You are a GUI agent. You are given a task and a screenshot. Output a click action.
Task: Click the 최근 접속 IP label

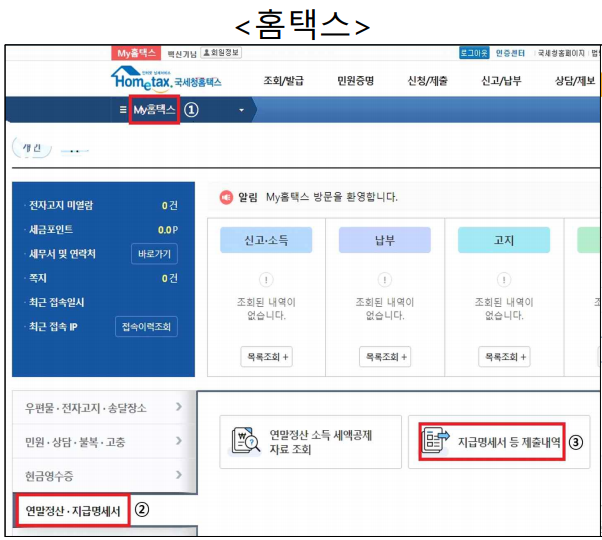[x=53, y=327]
